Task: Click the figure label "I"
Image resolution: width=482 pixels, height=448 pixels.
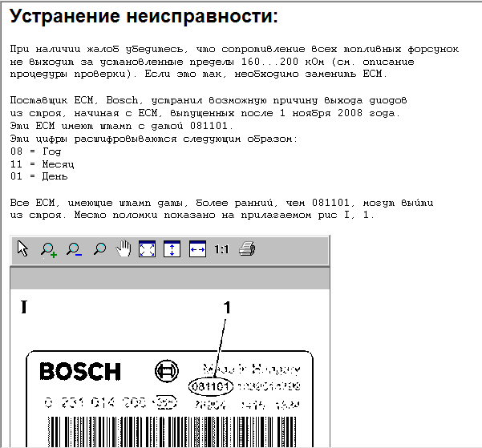Action: (24, 308)
